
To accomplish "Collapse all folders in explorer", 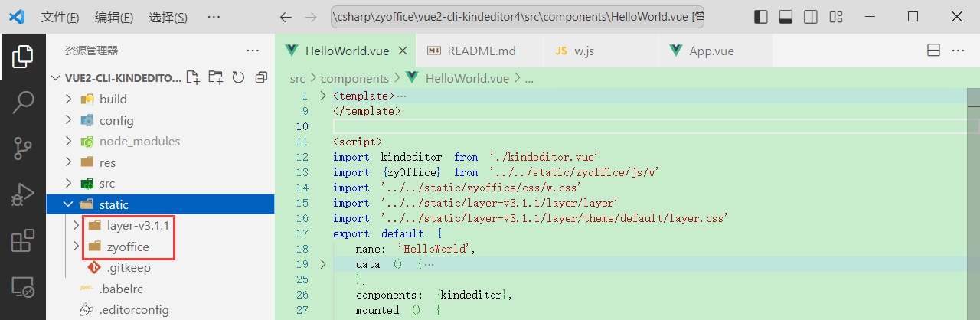I will click(x=261, y=77).
